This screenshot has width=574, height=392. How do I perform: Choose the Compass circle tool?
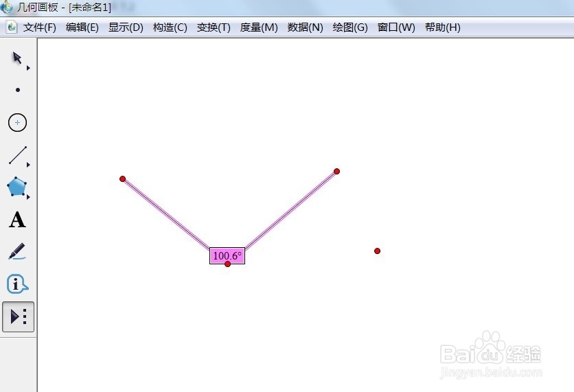18,122
